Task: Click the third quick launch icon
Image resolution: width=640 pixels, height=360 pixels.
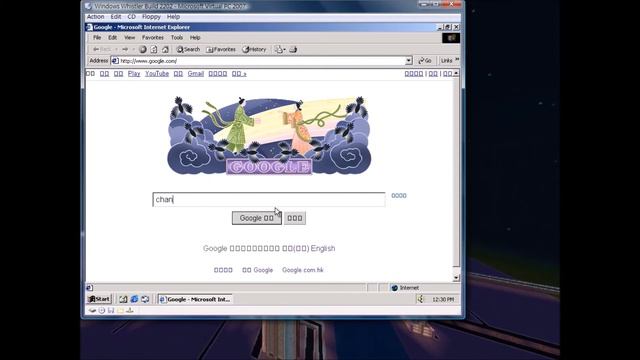Action: (145, 299)
